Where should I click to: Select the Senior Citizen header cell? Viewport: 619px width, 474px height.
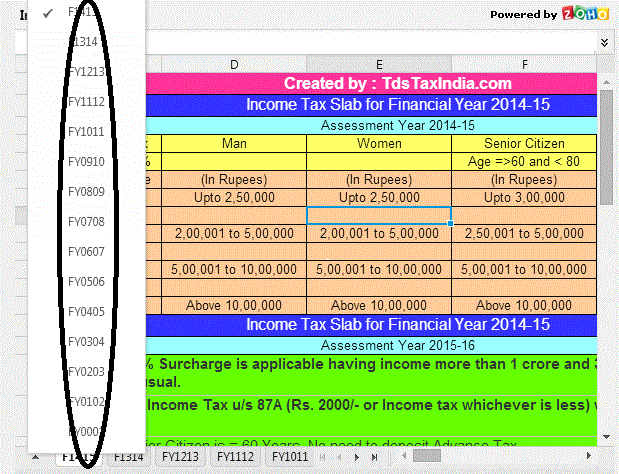(524, 143)
